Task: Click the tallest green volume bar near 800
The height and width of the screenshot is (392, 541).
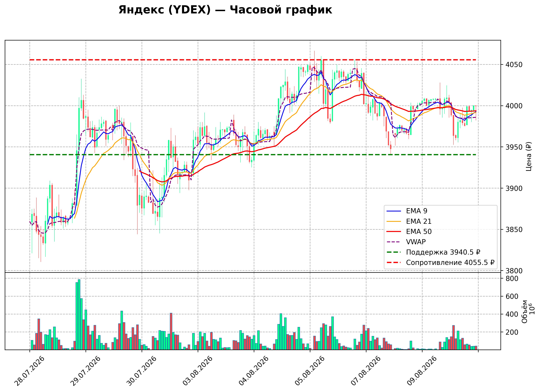Action: tap(79, 315)
